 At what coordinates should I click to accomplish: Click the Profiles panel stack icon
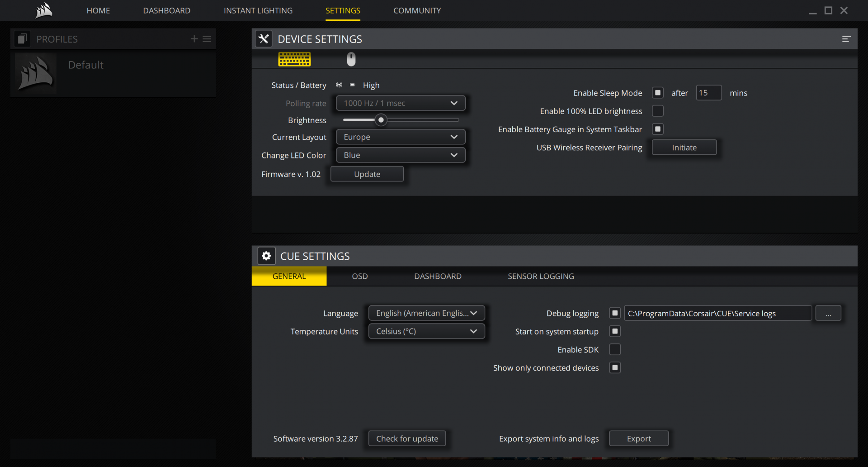click(x=22, y=39)
